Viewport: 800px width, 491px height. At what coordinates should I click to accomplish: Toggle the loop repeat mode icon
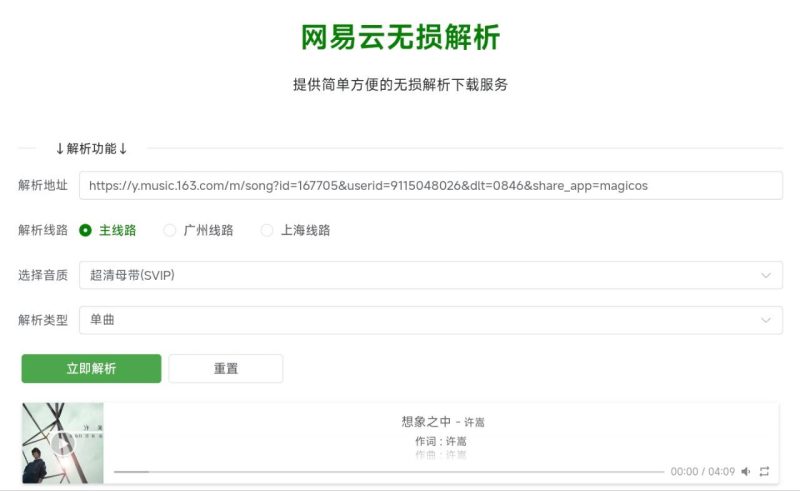click(x=764, y=472)
